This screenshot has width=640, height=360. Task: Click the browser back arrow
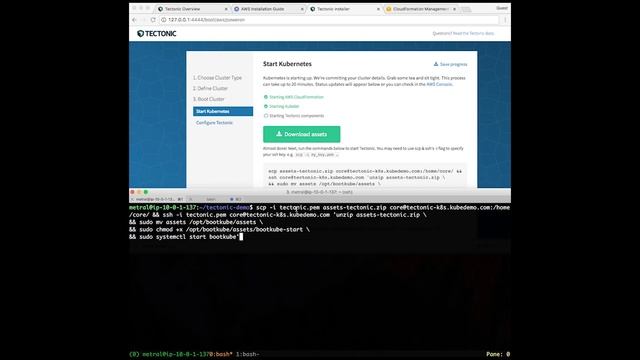coord(134,20)
